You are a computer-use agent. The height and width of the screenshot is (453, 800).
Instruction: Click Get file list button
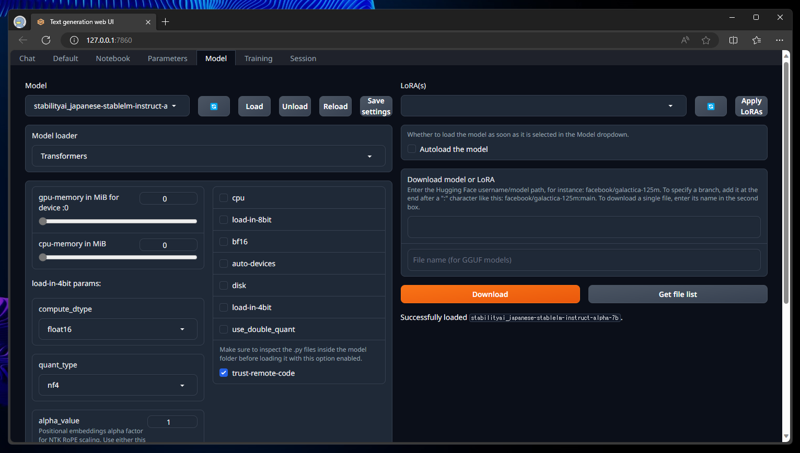[x=678, y=294]
